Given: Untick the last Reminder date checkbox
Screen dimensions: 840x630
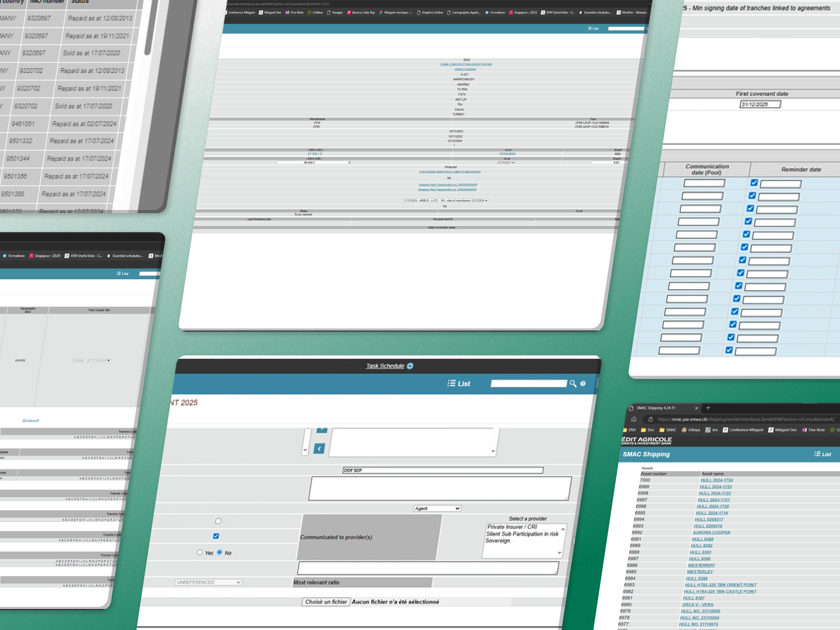Looking at the screenshot, I should (x=729, y=350).
